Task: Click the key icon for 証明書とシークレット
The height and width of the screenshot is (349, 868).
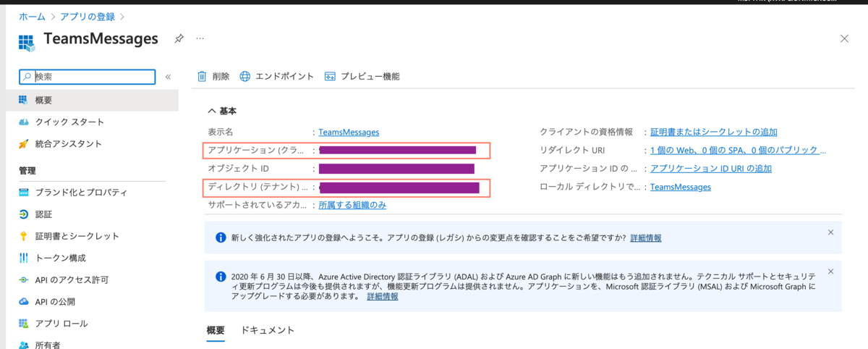Action: tap(23, 236)
